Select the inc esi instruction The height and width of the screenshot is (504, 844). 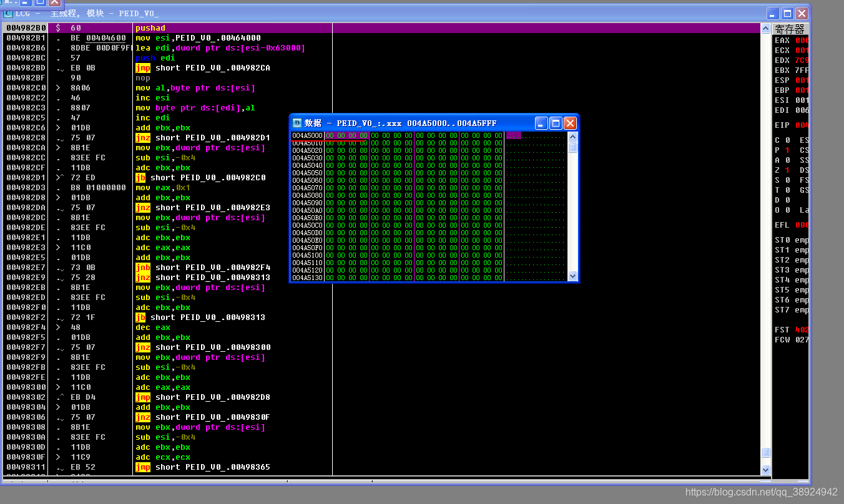click(x=153, y=98)
